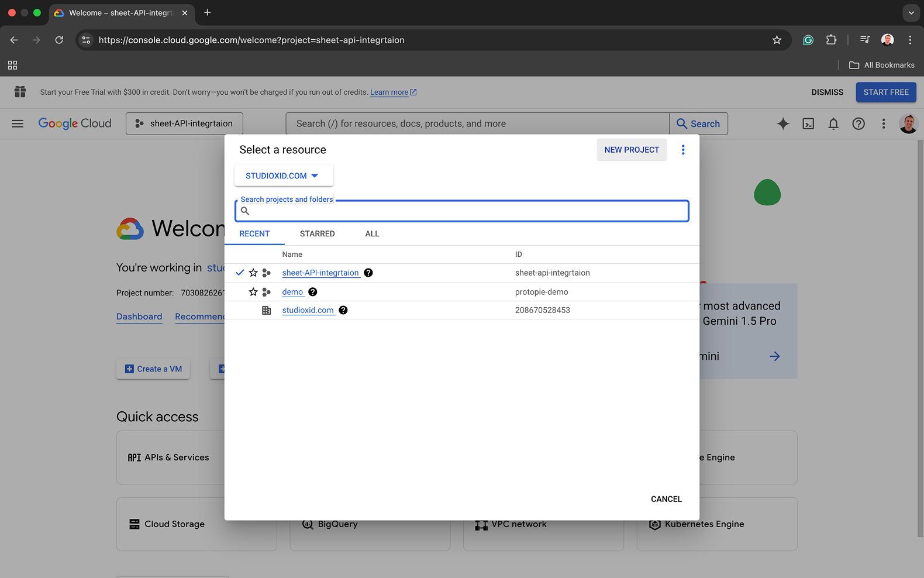This screenshot has height=578, width=924.
Task: Open apps grid in bookmarks bar
Action: (x=12, y=65)
